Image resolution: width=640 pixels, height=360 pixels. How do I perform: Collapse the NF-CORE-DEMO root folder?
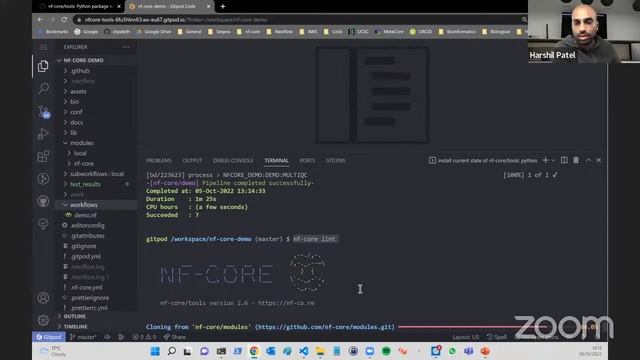tap(96, 60)
